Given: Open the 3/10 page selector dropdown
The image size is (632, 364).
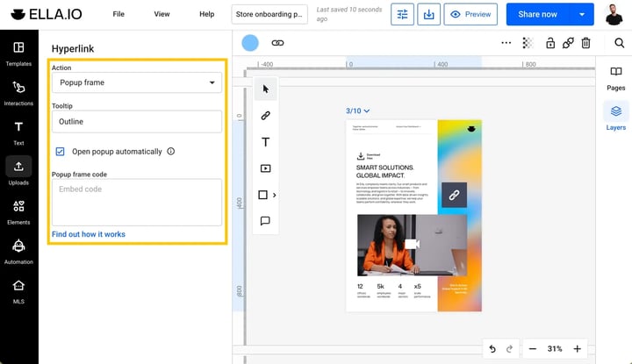Looking at the screenshot, I should [357, 111].
